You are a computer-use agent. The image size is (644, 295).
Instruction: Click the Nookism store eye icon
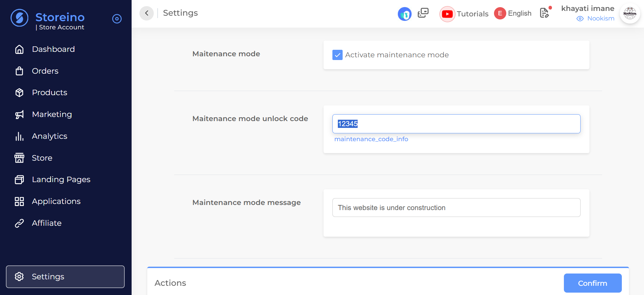(x=580, y=19)
